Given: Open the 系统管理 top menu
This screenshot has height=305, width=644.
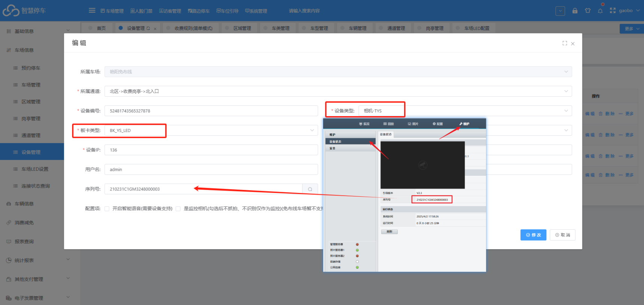Looking at the screenshot, I should (x=256, y=11).
